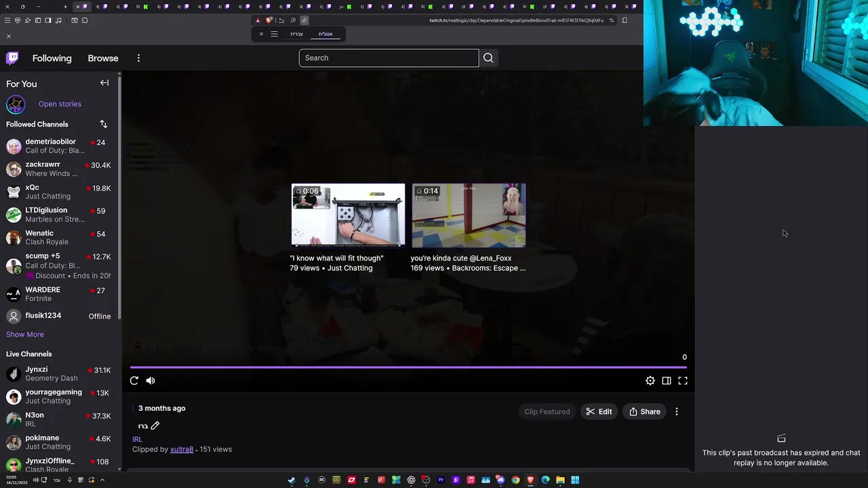Open a new browser tab
The image size is (868, 488).
65,7
